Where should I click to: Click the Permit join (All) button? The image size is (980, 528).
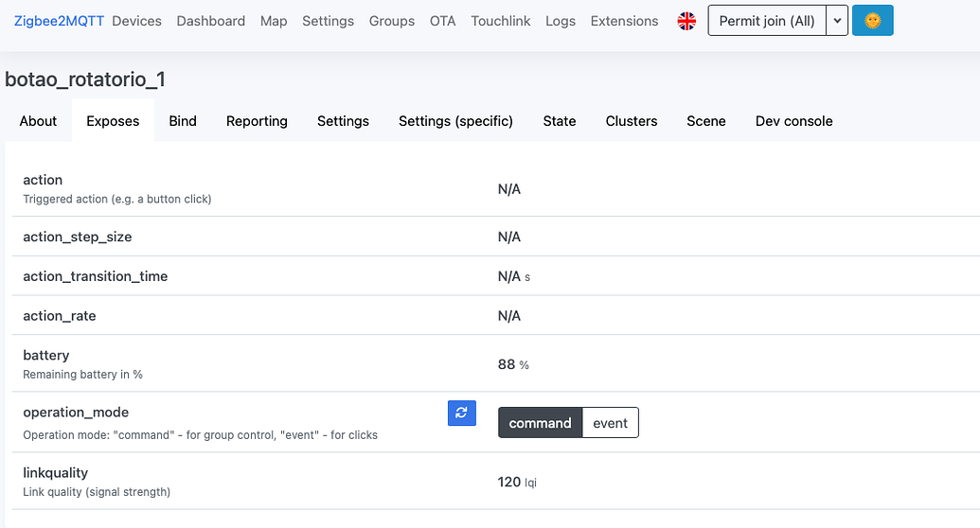click(x=767, y=21)
